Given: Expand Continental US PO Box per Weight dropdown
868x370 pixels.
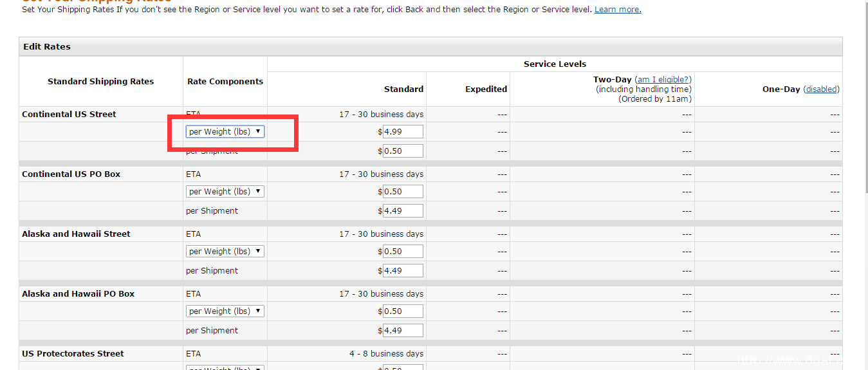Looking at the screenshot, I should pyautogui.click(x=225, y=191).
